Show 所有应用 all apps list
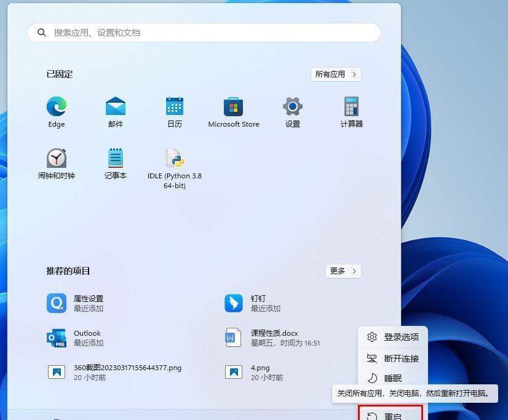This screenshot has height=420, width=508. (x=336, y=74)
